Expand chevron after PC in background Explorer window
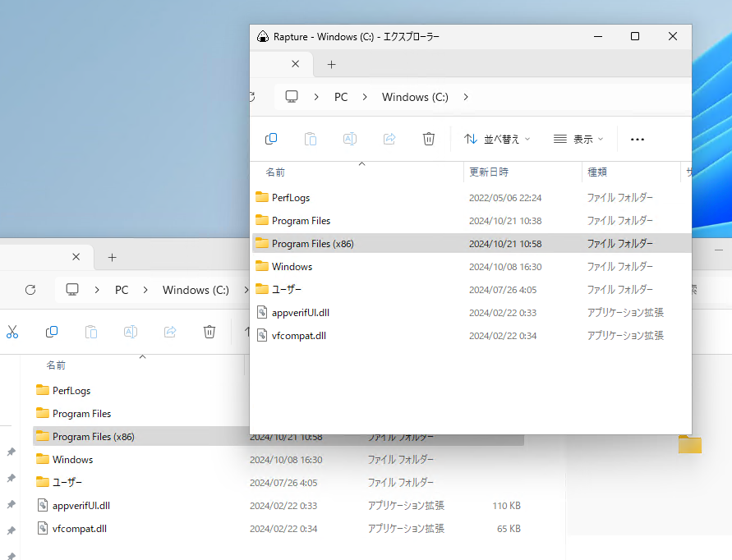732x560 pixels. coord(145,291)
